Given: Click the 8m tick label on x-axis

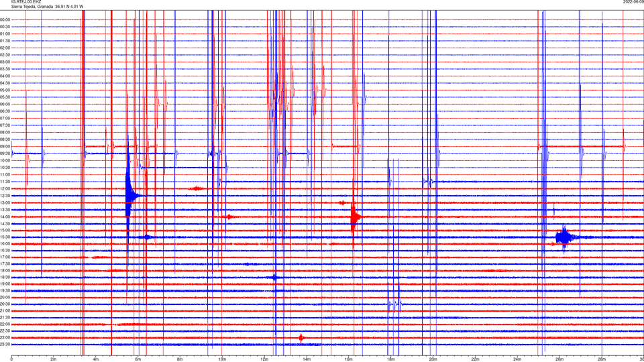Looking at the screenshot, I should tap(180, 359).
